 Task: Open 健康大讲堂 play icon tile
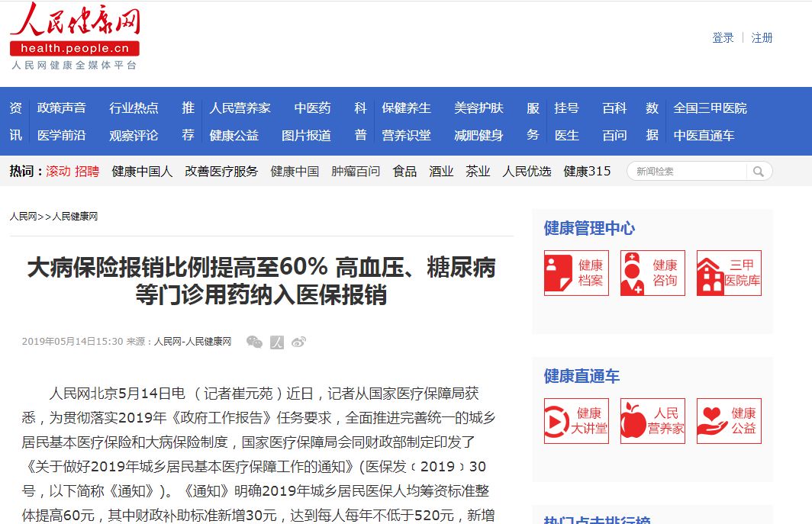[x=576, y=421]
